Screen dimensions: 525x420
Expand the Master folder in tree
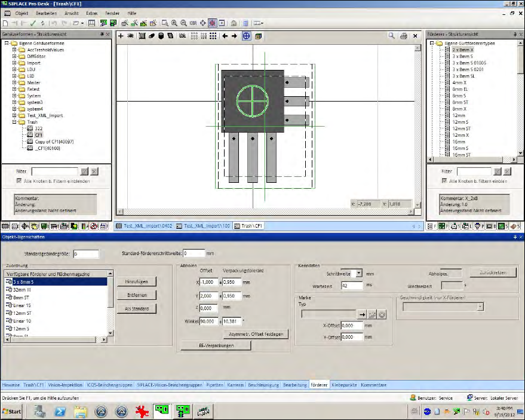tap(14, 82)
